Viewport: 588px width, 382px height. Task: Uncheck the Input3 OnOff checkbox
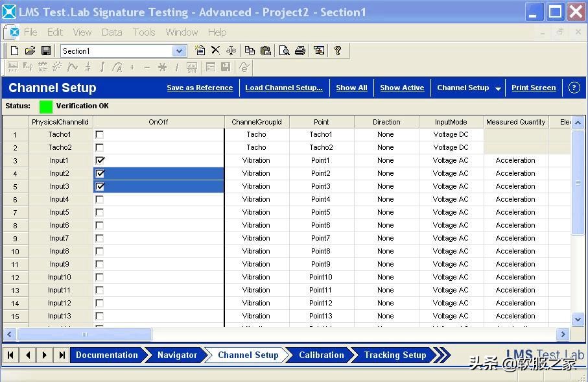point(100,186)
